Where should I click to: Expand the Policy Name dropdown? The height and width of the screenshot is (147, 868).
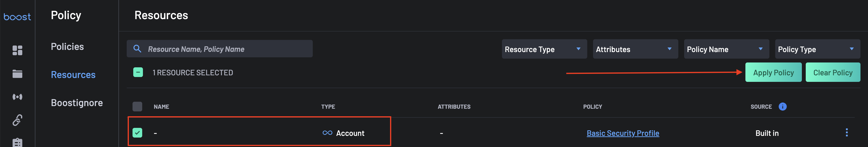point(726,49)
